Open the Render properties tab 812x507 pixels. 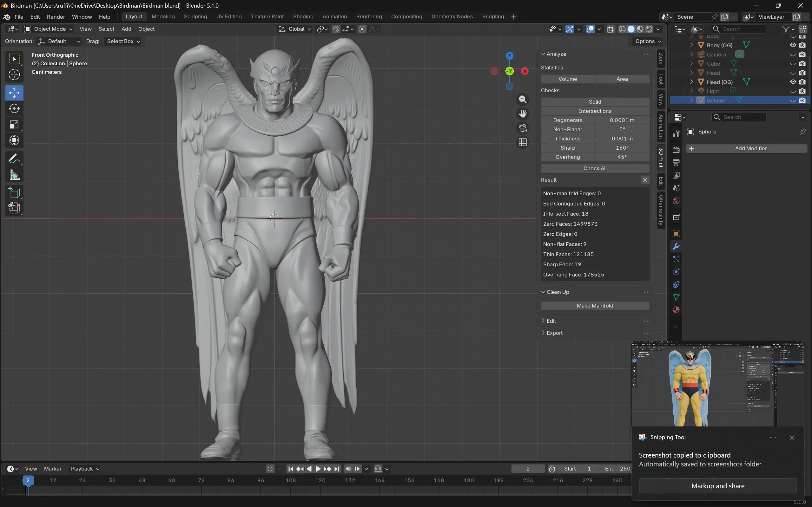pos(676,150)
